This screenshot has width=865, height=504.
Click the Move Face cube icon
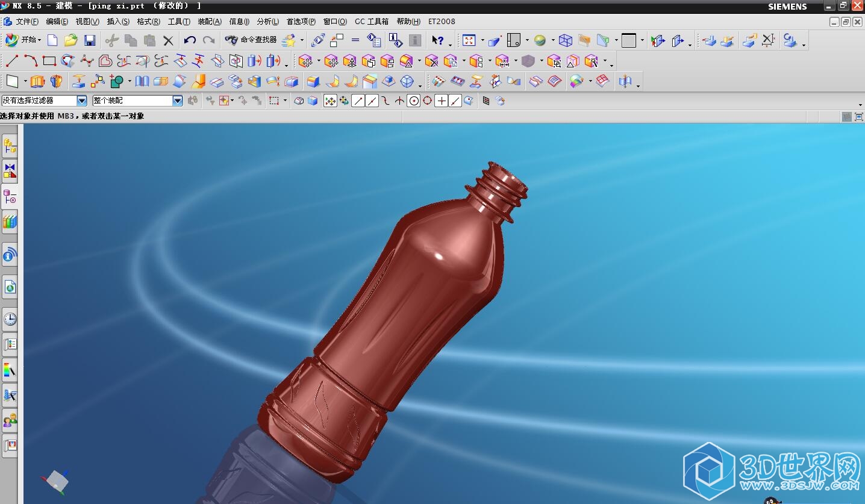(x=305, y=61)
